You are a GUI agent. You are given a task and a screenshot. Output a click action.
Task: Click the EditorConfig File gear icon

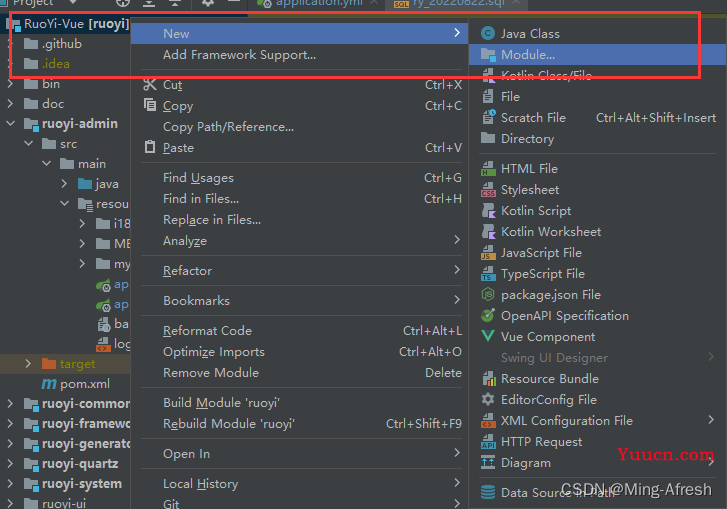(488, 400)
